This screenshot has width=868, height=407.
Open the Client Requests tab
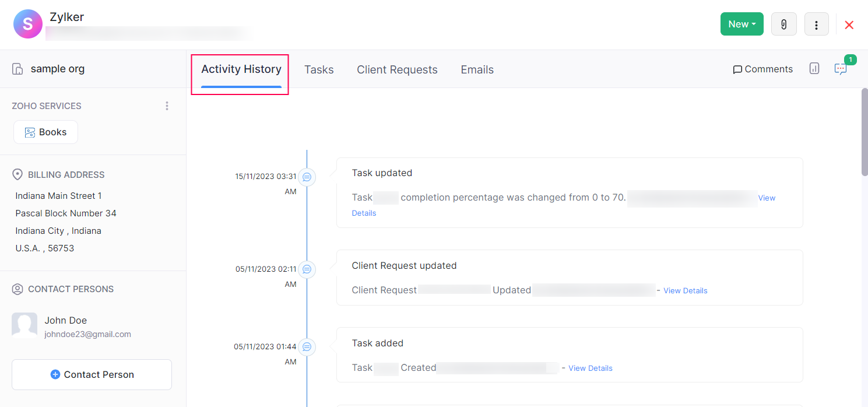(397, 69)
